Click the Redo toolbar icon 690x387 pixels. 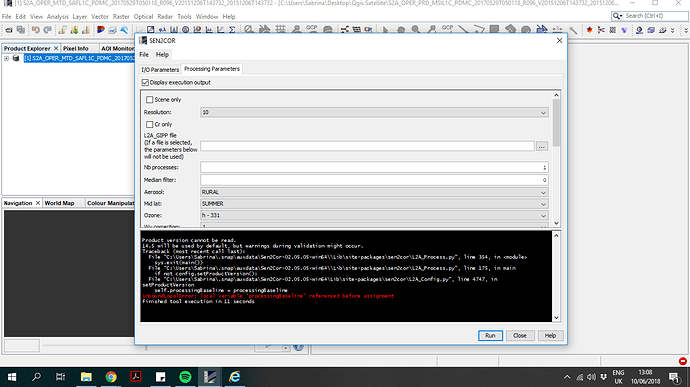[x=48, y=30]
